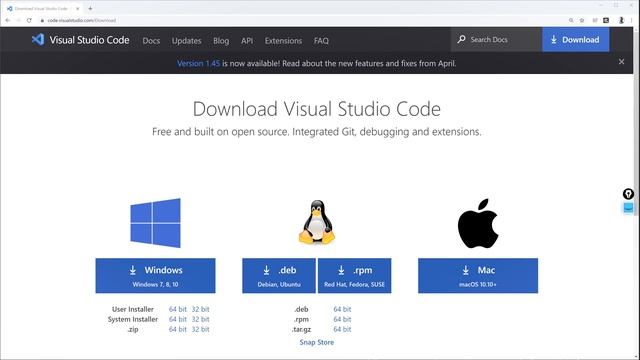This screenshot has height=360, width=640.
Task: Click the Apple logo image
Action: [x=478, y=223]
